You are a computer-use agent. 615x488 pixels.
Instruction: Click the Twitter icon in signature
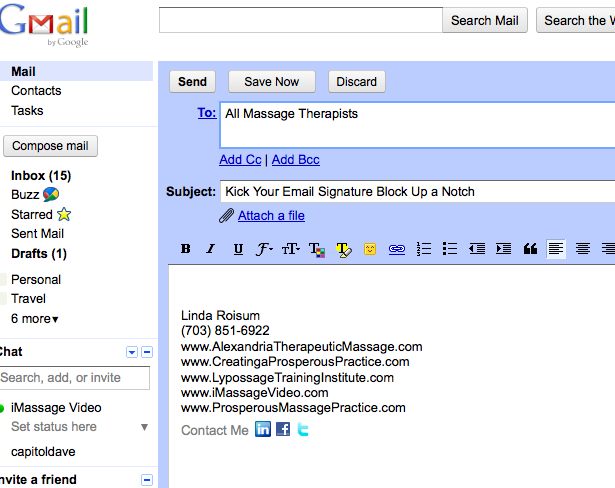pyautogui.click(x=303, y=429)
